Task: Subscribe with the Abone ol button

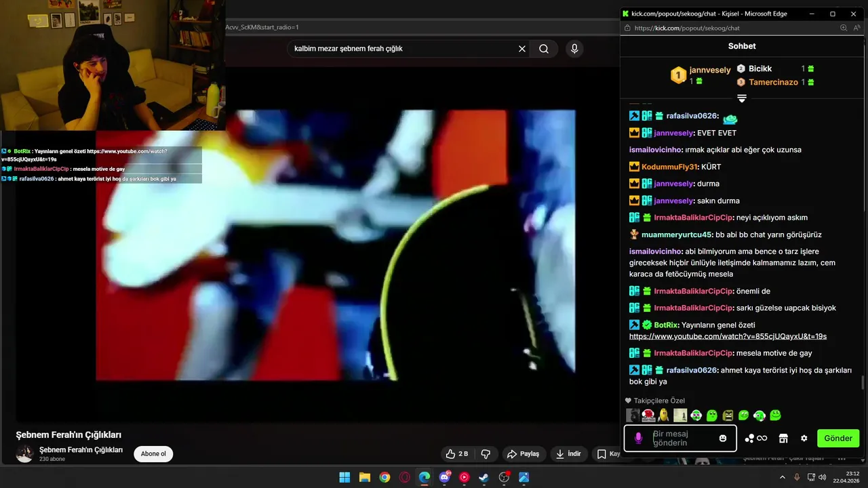Action: tap(153, 454)
